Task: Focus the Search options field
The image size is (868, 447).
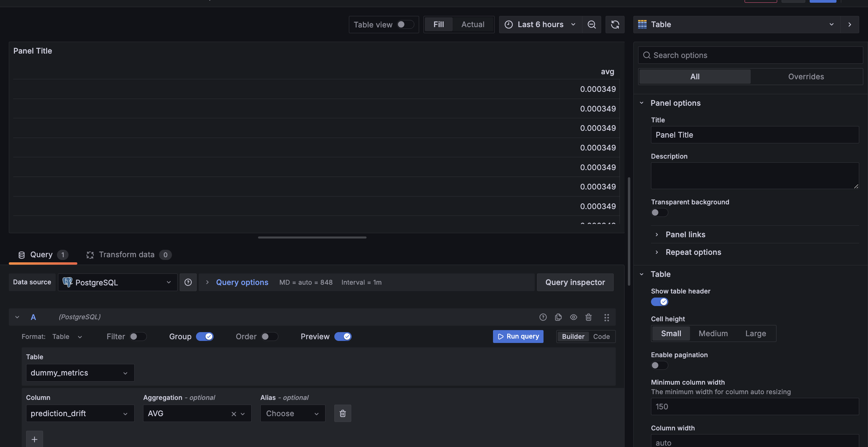Action: point(750,55)
